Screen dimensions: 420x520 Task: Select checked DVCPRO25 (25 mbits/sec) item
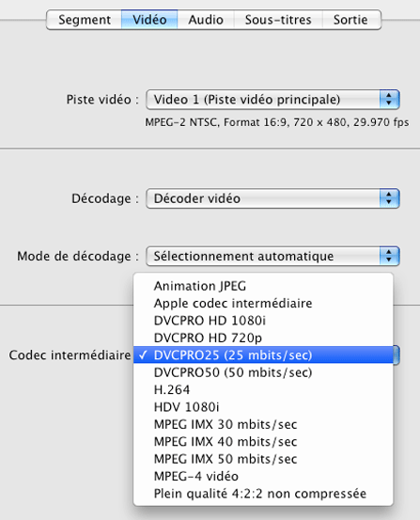click(x=263, y=355)
